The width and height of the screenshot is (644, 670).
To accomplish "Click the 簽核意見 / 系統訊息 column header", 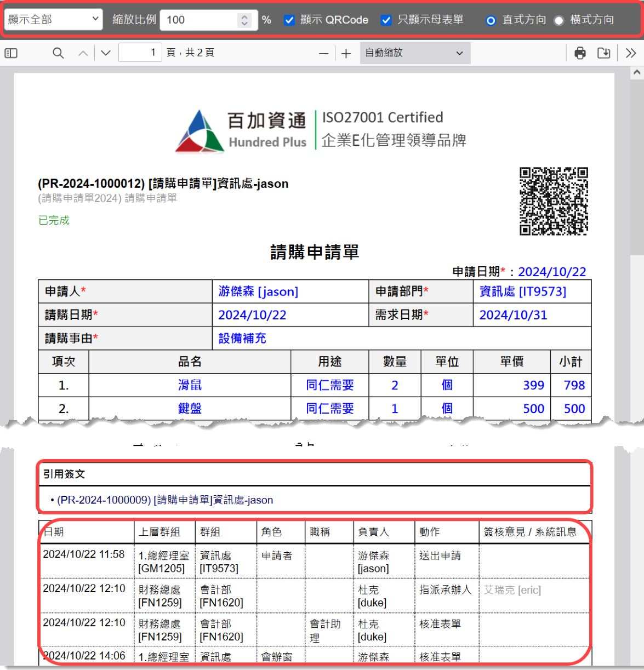I will point(530,532).
